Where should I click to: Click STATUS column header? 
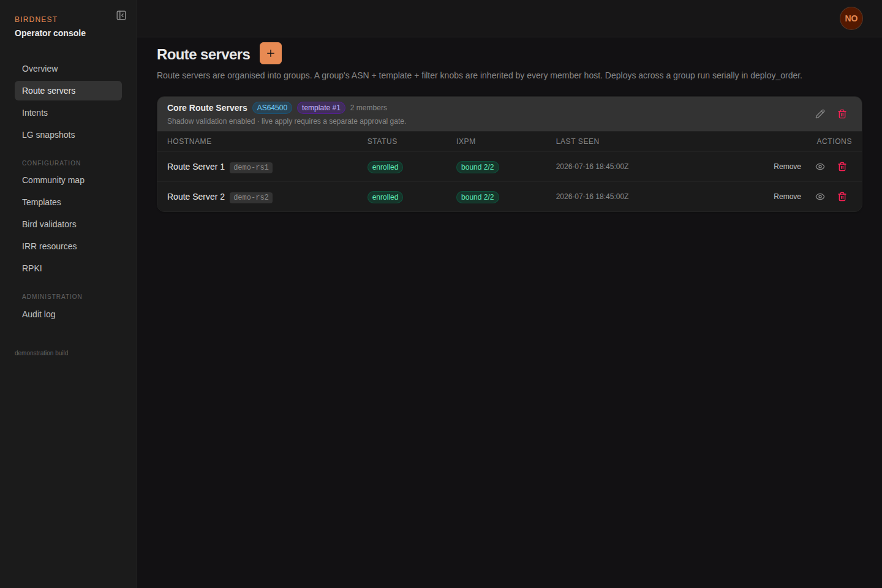(x=382, y=141)
